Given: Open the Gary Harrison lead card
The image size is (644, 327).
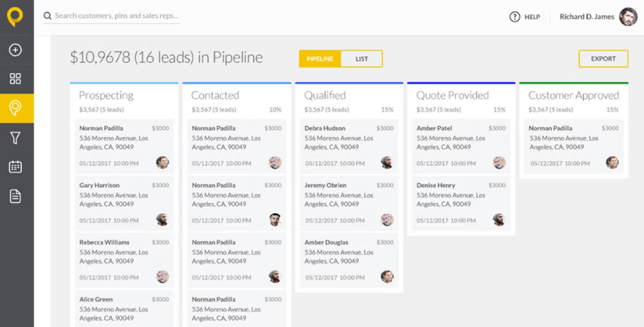Looking at the screenshot, I should tap(124, 202).
